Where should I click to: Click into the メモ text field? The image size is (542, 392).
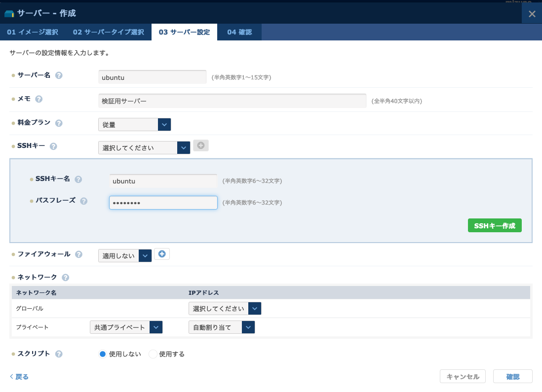pos(232,101)
